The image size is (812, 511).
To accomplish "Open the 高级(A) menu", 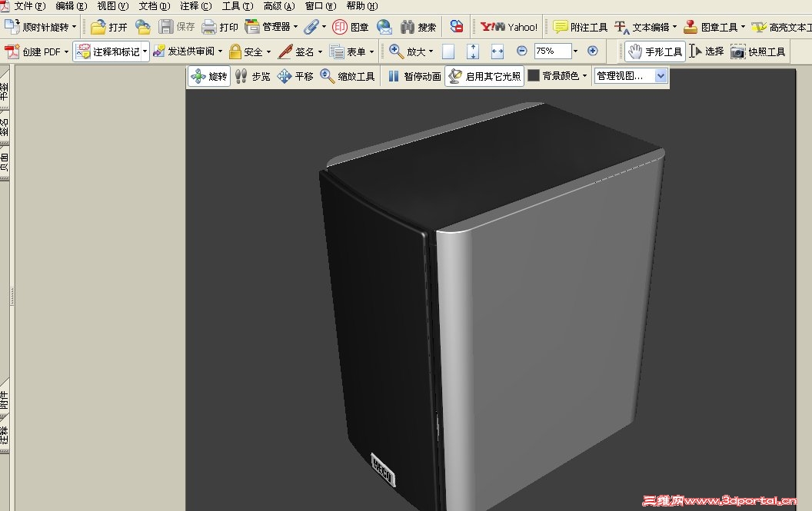I will pyautogui.click(x=278, y=6).
